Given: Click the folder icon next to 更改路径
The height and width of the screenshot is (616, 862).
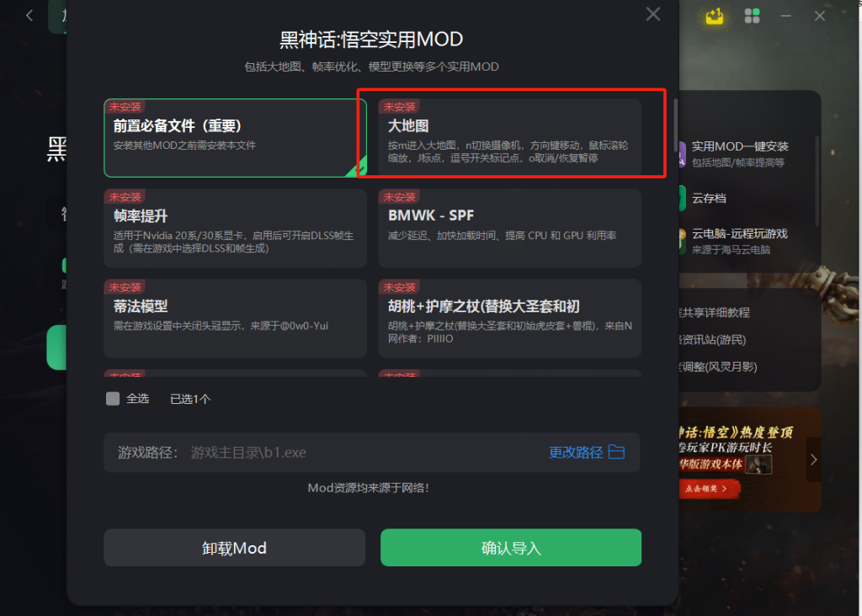Looking at the screenshot, I should click(x=616, y=452).
